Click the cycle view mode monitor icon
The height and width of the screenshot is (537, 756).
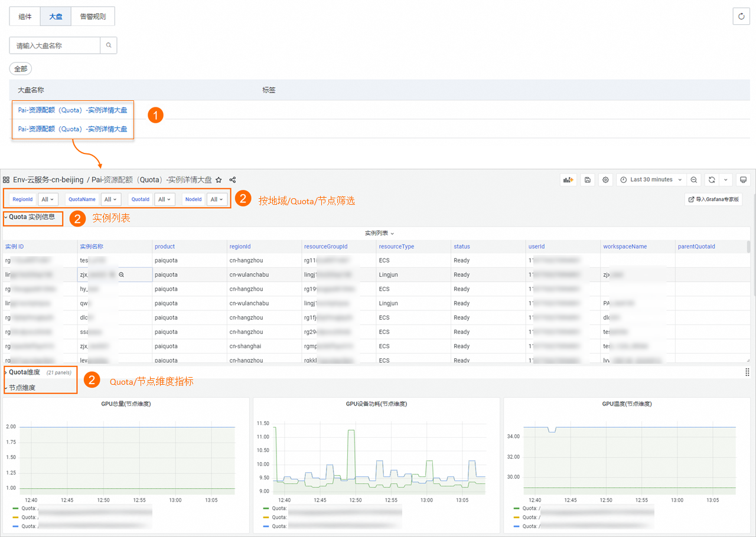pyautogui.click(x=744, y=180)
